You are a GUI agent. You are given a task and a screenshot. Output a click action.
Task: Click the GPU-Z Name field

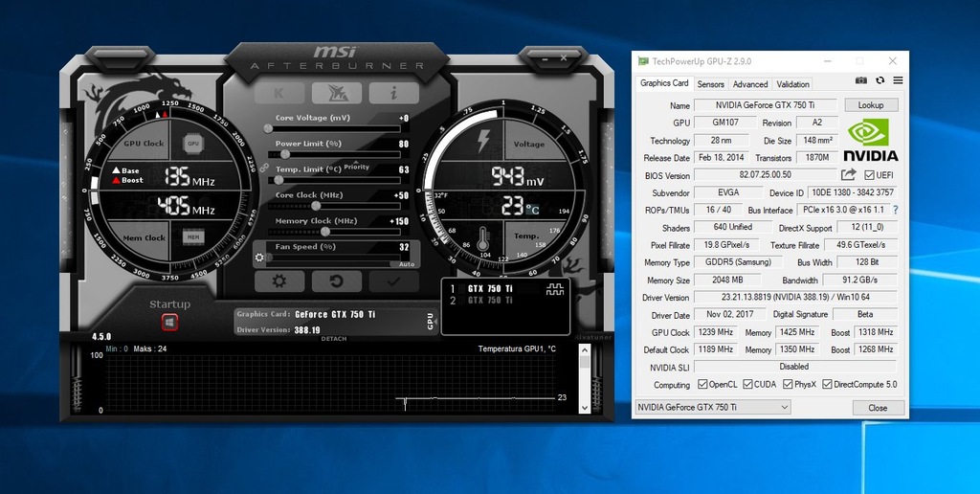[x=766, y=105]
